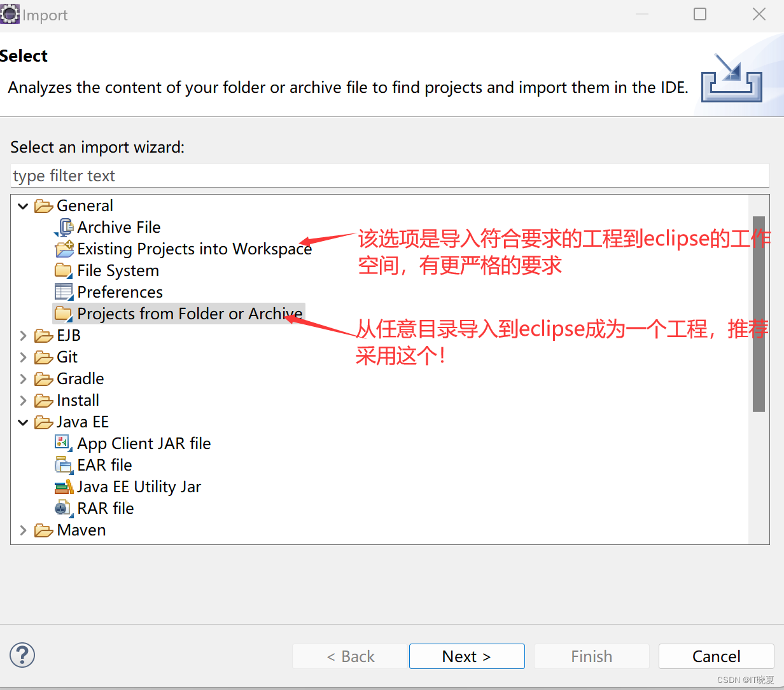Click the wizard list vertical scrollbar
This screenshot has height=690, width=784.
click(759, 314)
